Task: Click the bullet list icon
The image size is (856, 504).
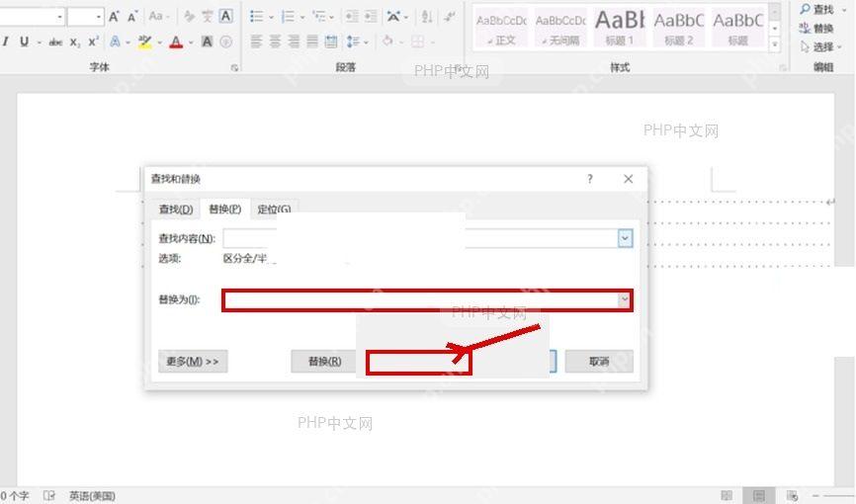Action: pos(257,17)
